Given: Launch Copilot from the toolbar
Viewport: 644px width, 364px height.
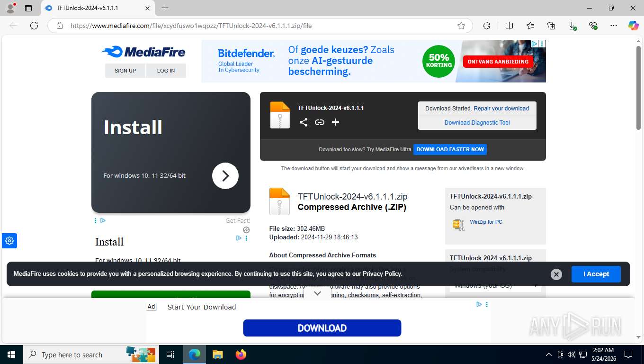Looking at the screenshot, I should point(633,26).
